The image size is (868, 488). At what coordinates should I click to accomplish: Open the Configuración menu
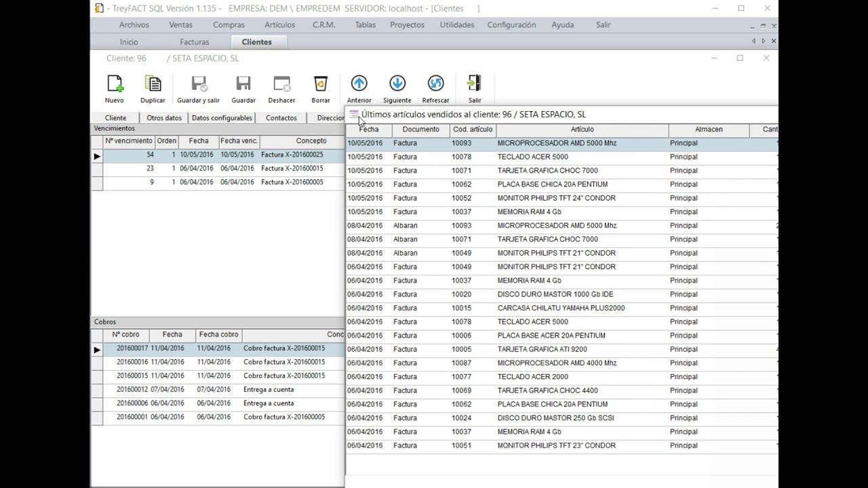point(511,25)
